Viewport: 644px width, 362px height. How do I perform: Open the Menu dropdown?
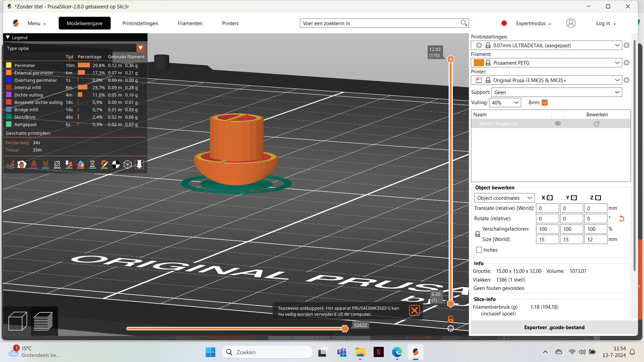[37, 23]
